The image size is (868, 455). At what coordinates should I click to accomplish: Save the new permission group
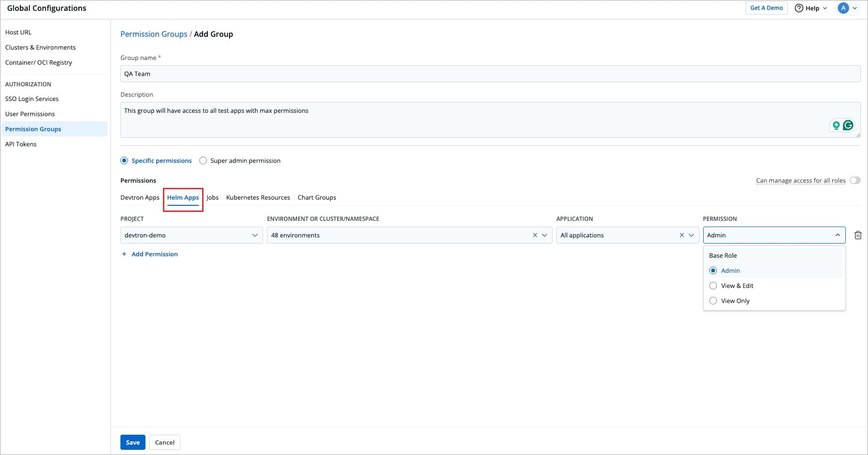point(133,442)
